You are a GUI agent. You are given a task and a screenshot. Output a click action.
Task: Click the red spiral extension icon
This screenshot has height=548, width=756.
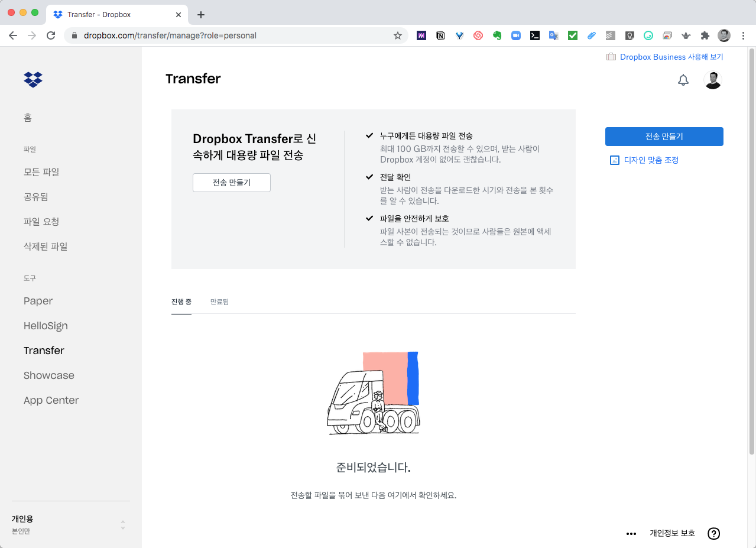[478, 35]
